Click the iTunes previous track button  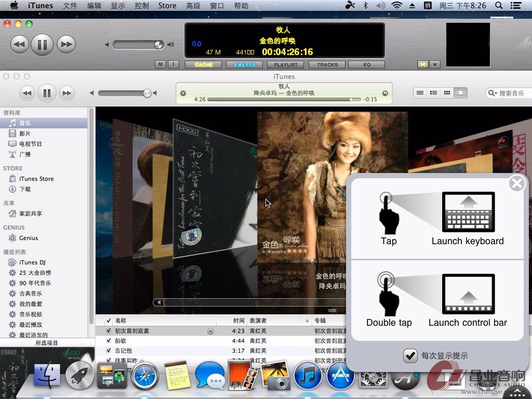(x=27, y=93)
